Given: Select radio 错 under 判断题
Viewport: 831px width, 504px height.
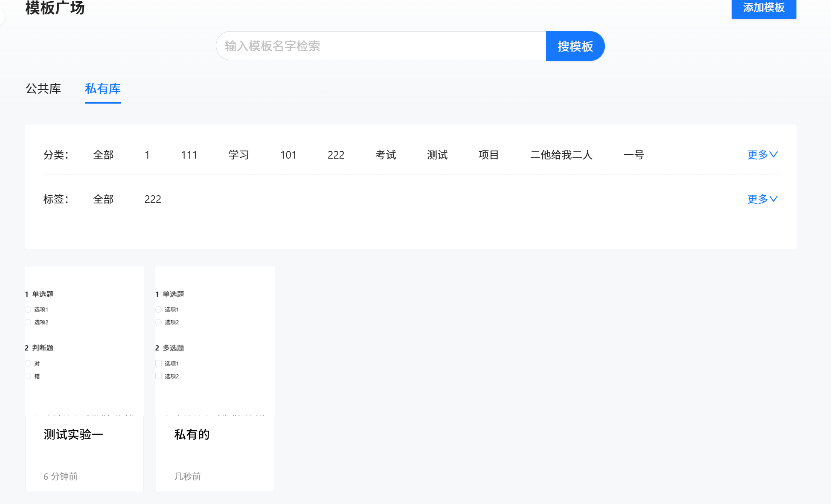Looking at the screenshot, I should click(x=28, y=376).
